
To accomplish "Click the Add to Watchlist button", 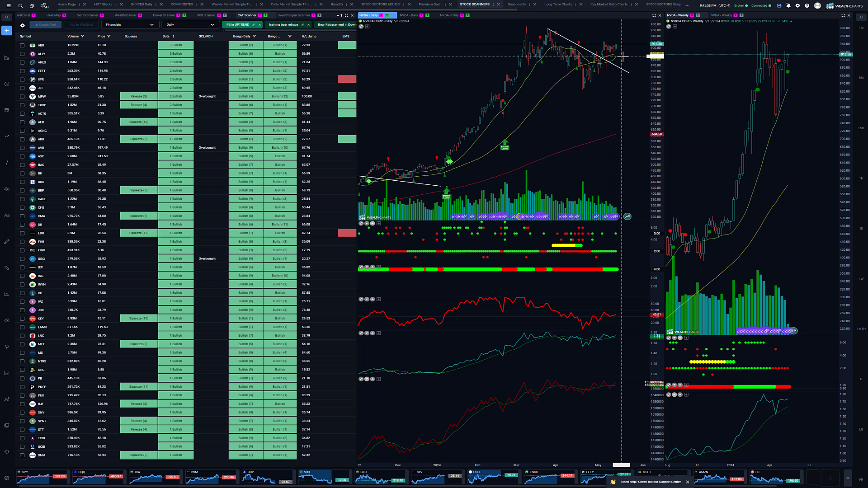I will click(x=81, y=25).
